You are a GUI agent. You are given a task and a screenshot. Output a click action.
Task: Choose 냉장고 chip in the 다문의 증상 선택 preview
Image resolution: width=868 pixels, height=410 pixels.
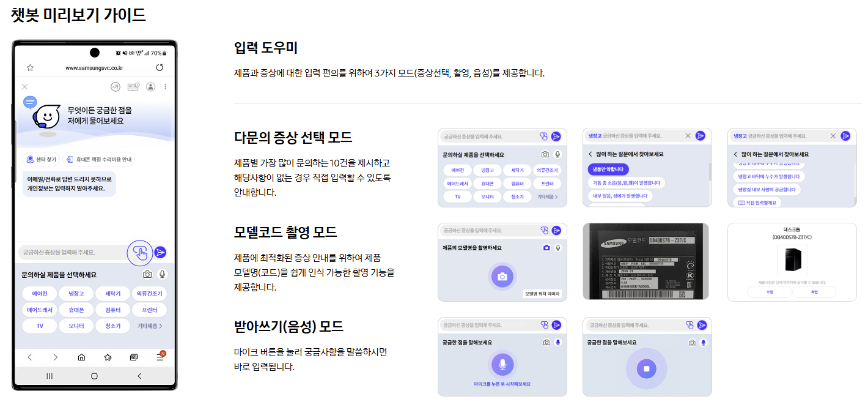tap(487, 170)
